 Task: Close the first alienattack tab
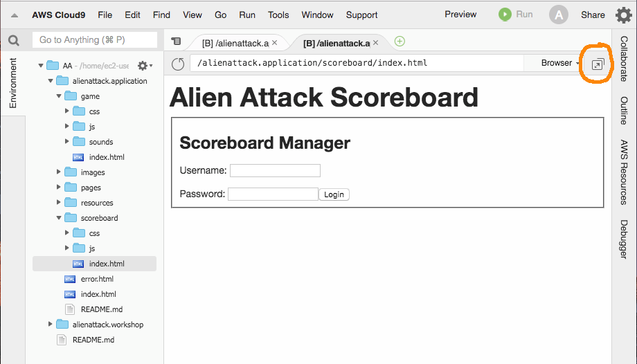275,43
